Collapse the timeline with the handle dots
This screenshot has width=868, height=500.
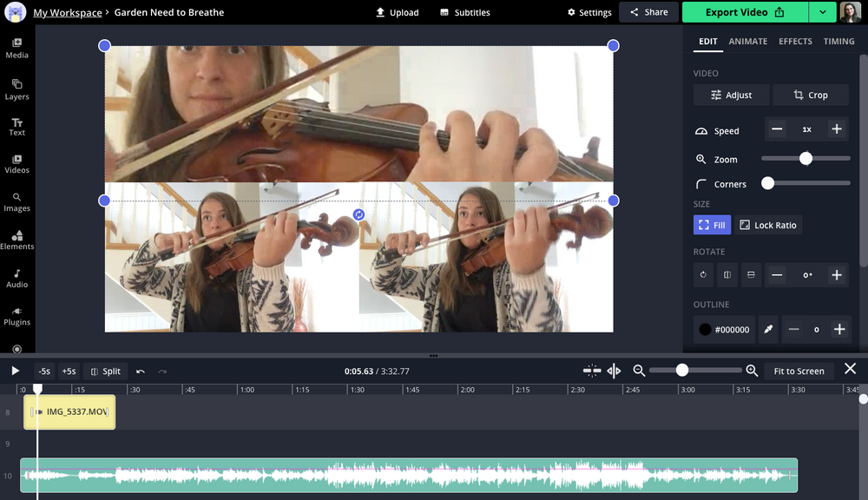click(432, 356)
